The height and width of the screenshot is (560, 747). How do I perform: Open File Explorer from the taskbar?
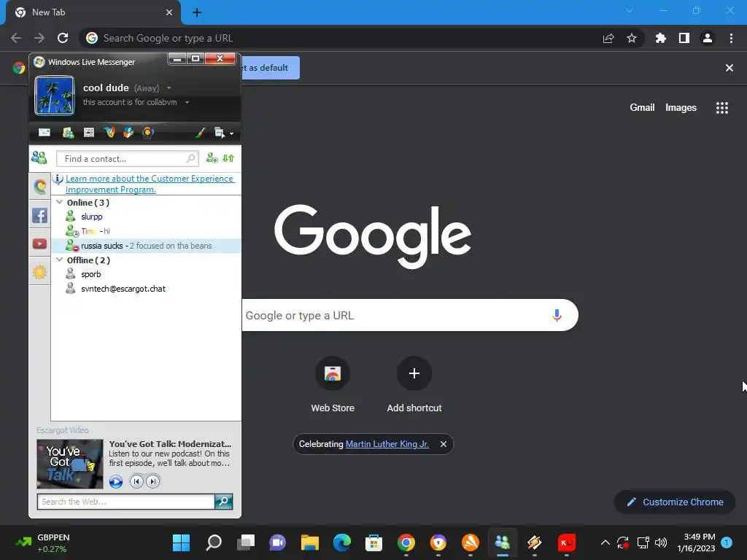pyautogui.click(x=309, y=542)
